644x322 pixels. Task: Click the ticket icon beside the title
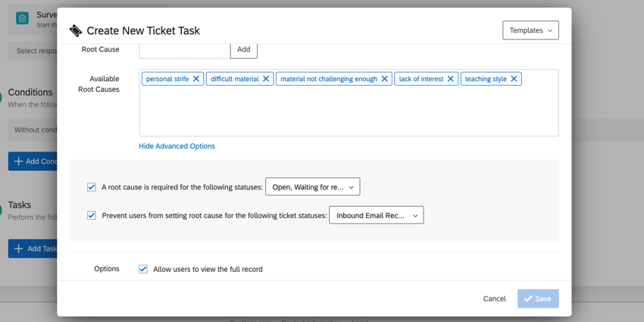coord(76,31)
